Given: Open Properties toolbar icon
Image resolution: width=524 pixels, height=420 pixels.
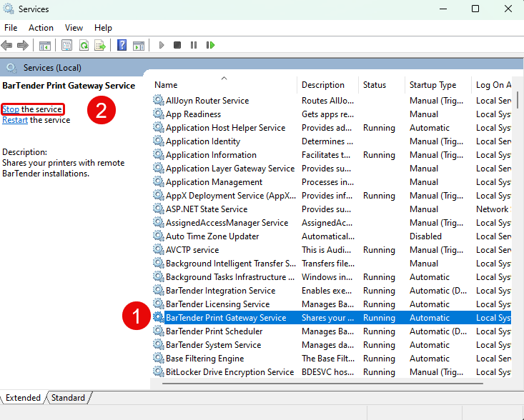Looking at the screenshot, I should coord(66,45).
